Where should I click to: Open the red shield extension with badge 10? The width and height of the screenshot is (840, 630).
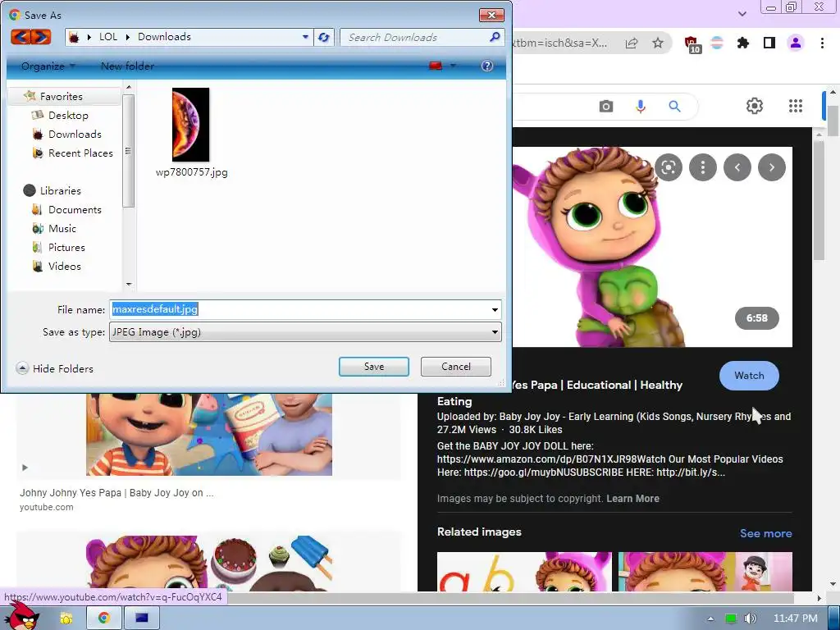[692, 44]
